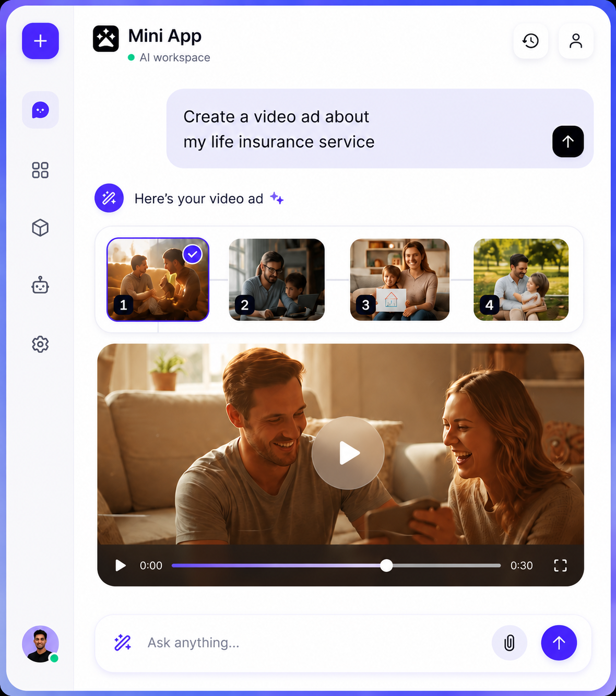The width and height of the screenshot is (616, 696).
Task: Open the profile person button
Action: pos(576,41)
